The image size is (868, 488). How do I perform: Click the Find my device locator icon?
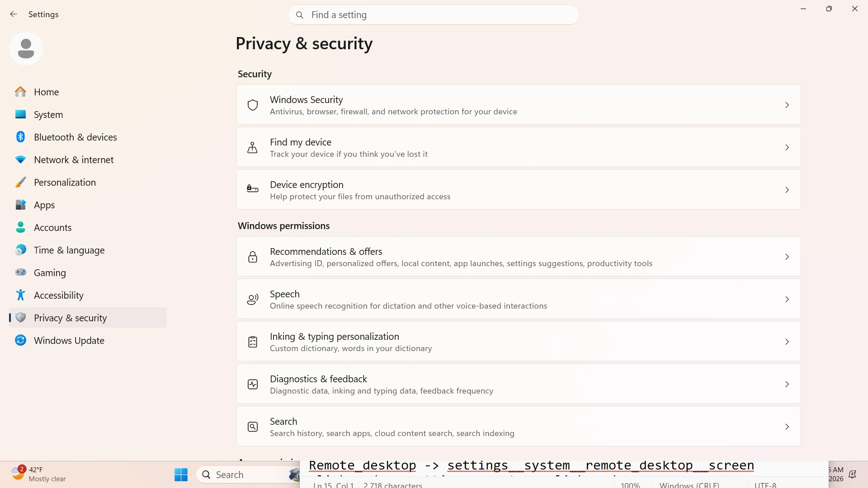click(x=253, y=147)
